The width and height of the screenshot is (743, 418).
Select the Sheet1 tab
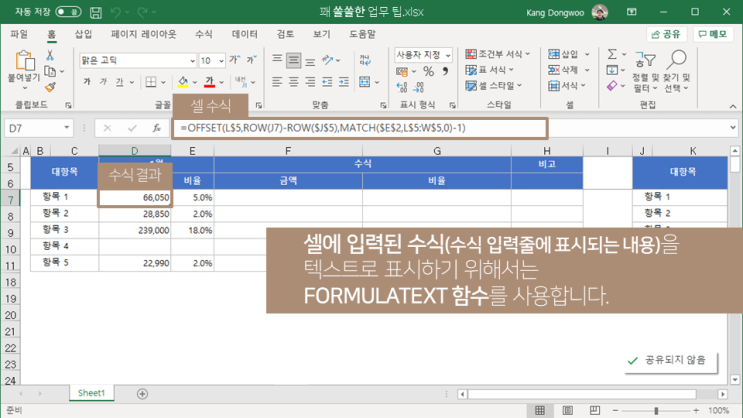[x=91, y=393]
